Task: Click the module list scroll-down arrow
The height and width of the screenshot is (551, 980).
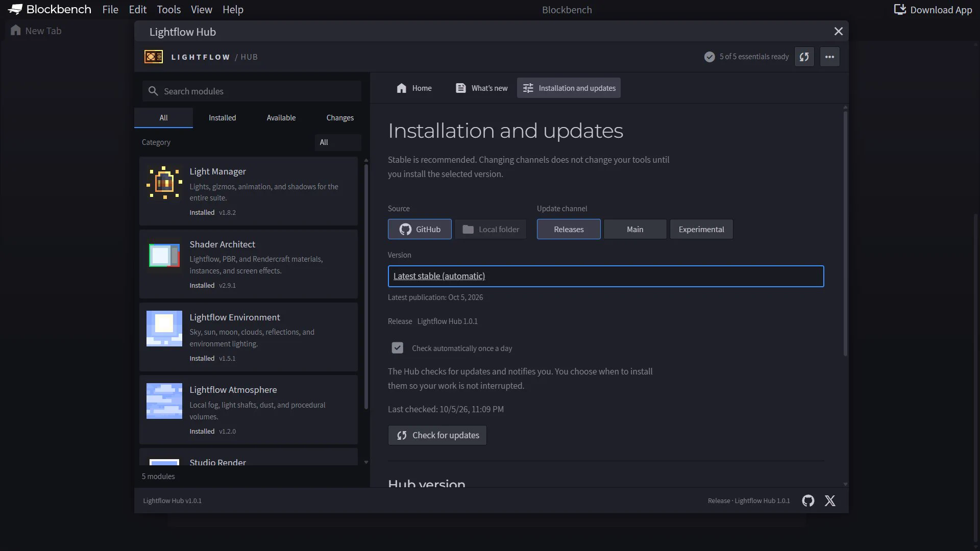Action: coord(366,462)
